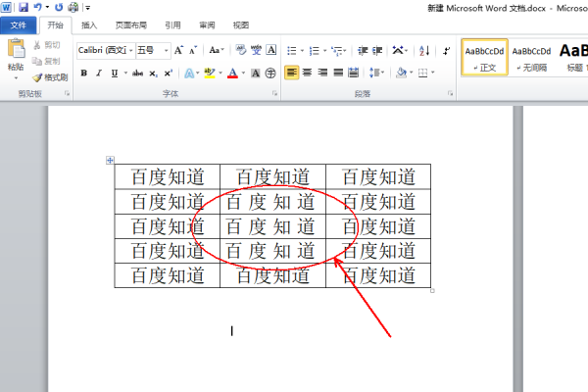This screenshot has height=392, width=588.
Task: Open the Aa change case dropdown
Action: pos(217,50)
